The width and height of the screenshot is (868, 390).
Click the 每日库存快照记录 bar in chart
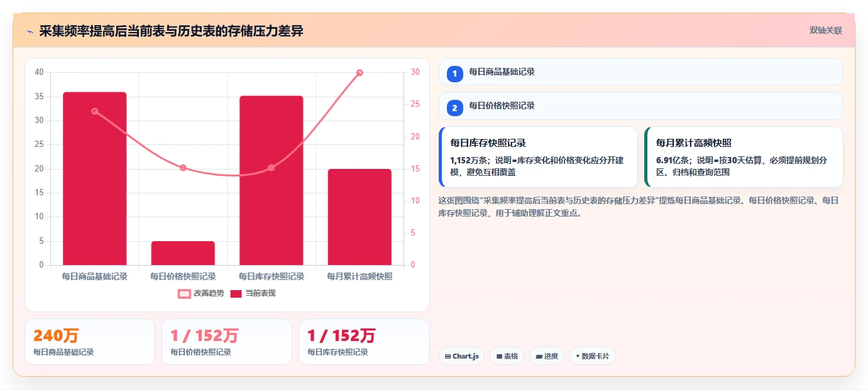click(x=272, y=180)
